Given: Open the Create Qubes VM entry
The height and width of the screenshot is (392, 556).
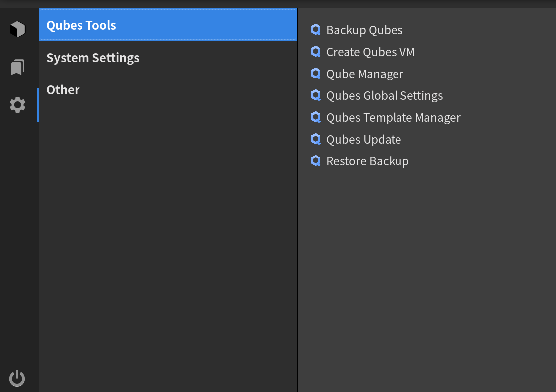Looking at the screenshot, I should coord(370,52).
